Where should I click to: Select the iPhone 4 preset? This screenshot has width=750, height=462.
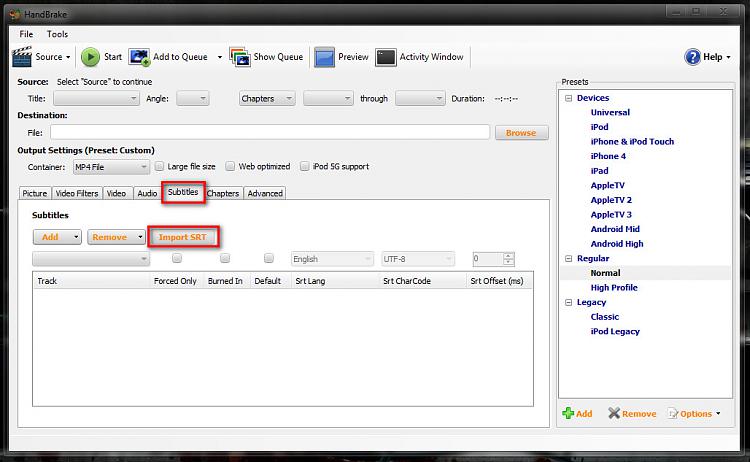(608, 156)
